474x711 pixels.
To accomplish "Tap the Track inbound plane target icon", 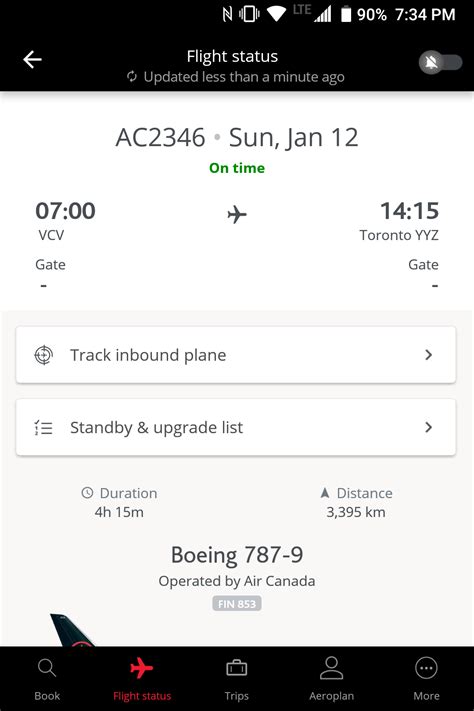I will click(44, 355).
